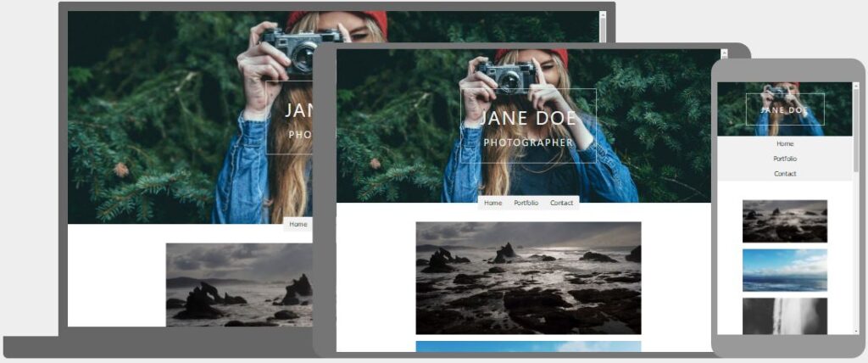Click the scroll-up arrow in phone view

coord(855,85)
